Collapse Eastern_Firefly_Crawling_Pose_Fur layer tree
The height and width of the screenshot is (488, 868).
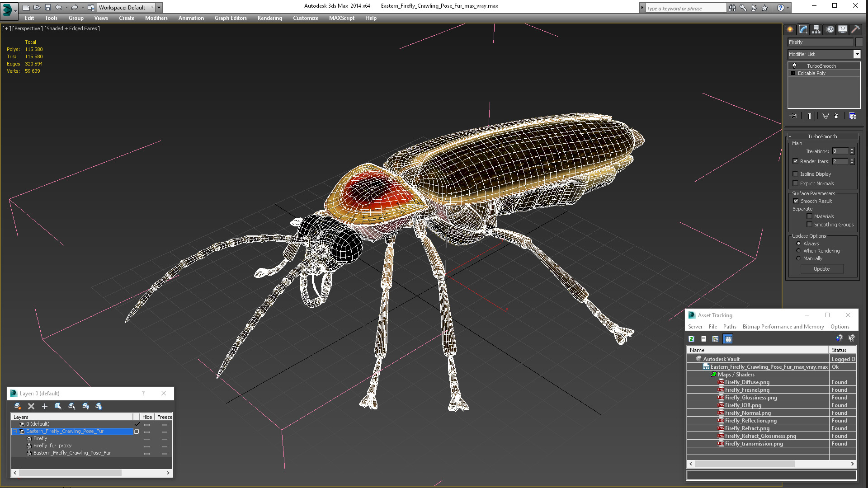(x=14, y=432)
